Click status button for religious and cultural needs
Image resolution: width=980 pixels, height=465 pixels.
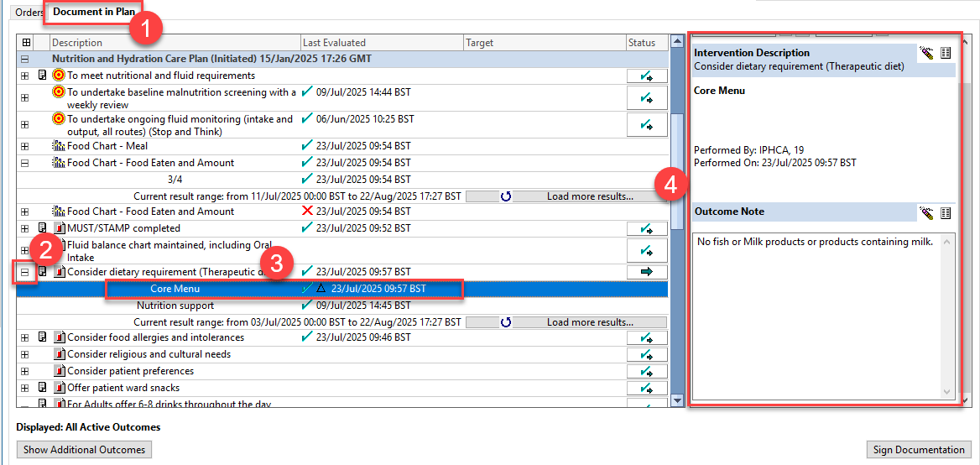(x=647, y=355)
